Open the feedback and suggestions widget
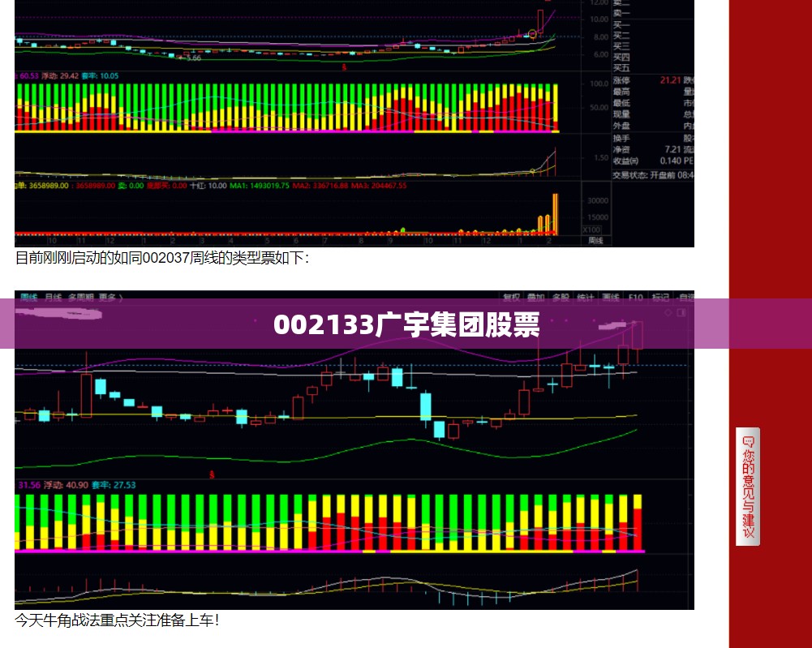812x648 pixels. tap(748, 487)
